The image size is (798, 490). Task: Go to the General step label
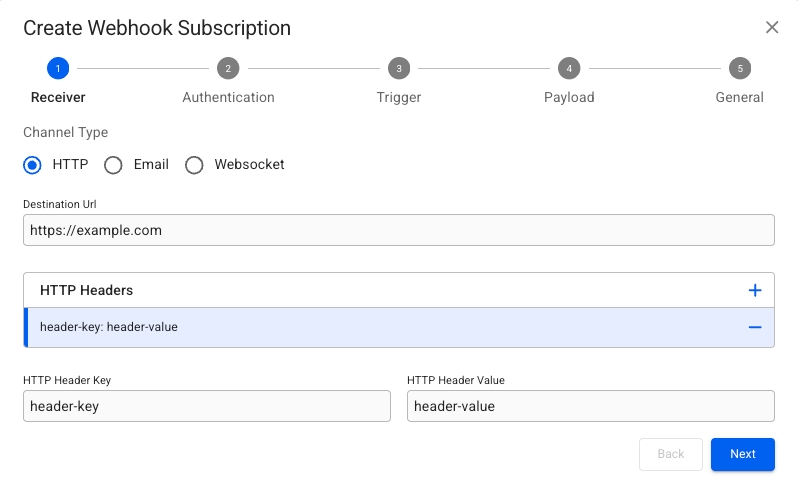pyautogui.click(x=739, y=97)
